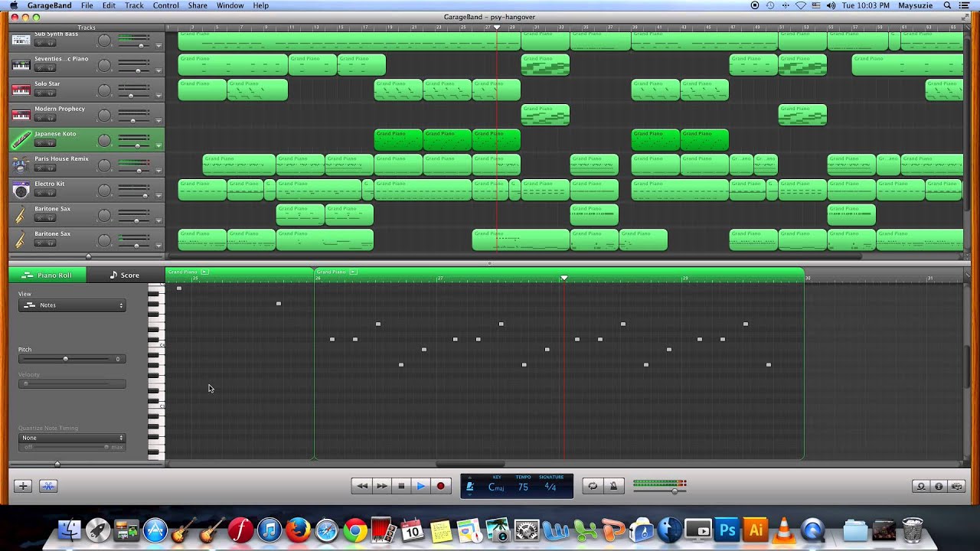Image resolution: width=980 pixels, height=551 pixels.
Task: Launch Firefox from the dock
Action: 298,530
